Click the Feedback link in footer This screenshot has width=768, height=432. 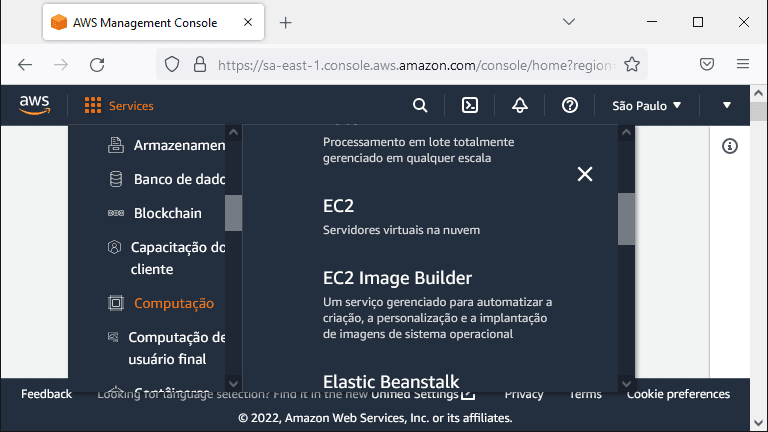point(47,394)
